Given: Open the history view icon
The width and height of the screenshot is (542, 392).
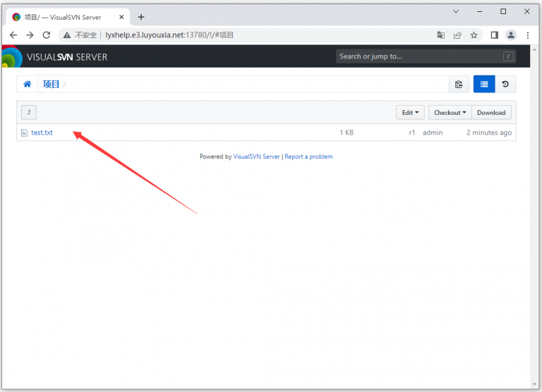Looking at the screenshot, I should (505, 85).
